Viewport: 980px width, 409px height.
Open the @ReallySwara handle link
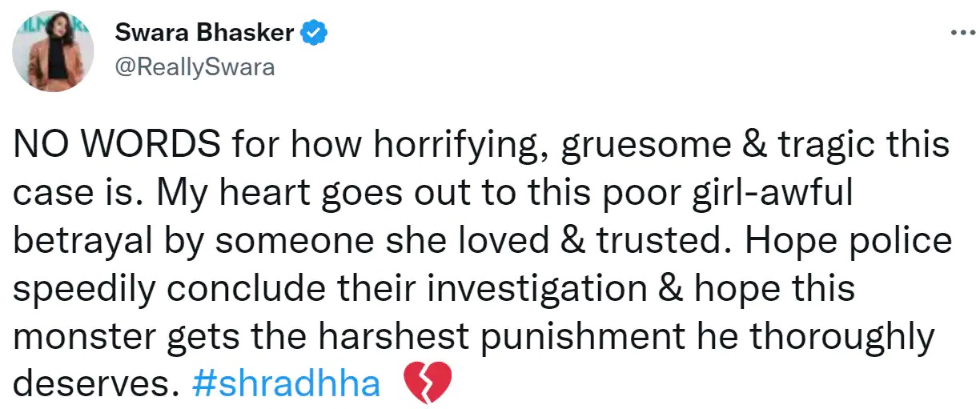tap(195, 67)
